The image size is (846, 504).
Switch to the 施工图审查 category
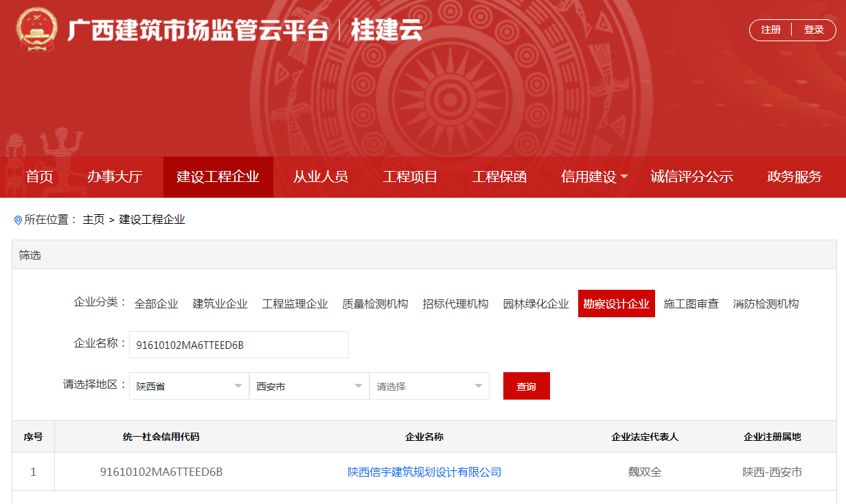coord(691,303)
